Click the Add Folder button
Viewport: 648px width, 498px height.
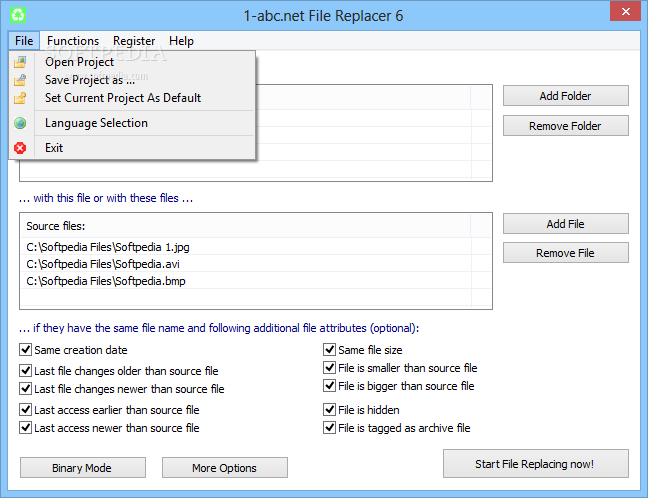coord(565,96)
